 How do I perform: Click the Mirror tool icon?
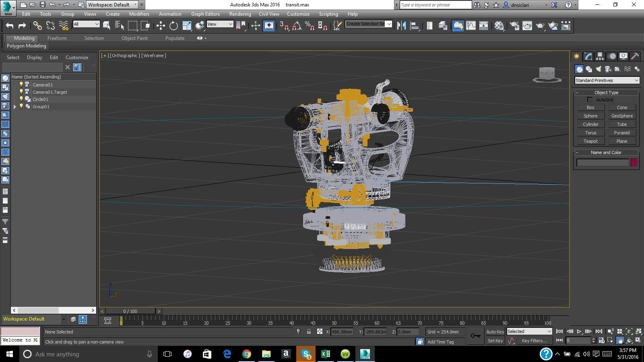(401, 26)
